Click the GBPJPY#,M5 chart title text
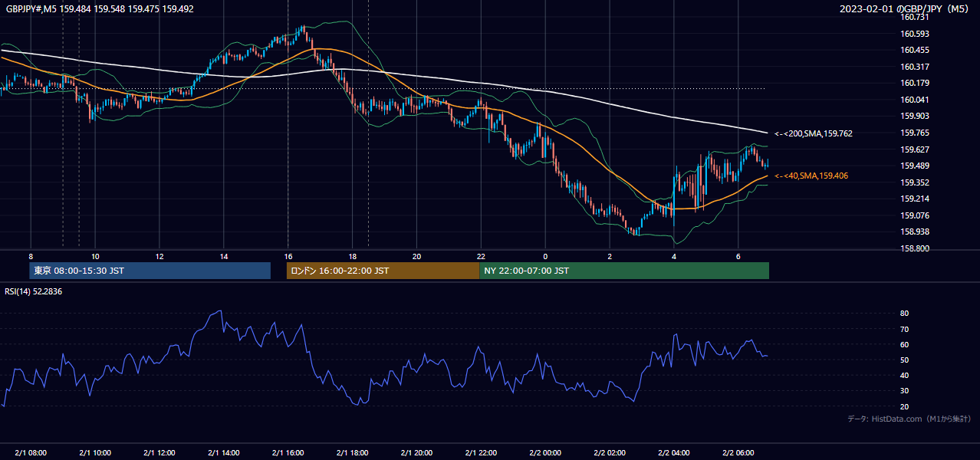Image resolution: width=980 pixels, height=460 pixels. 100,9
